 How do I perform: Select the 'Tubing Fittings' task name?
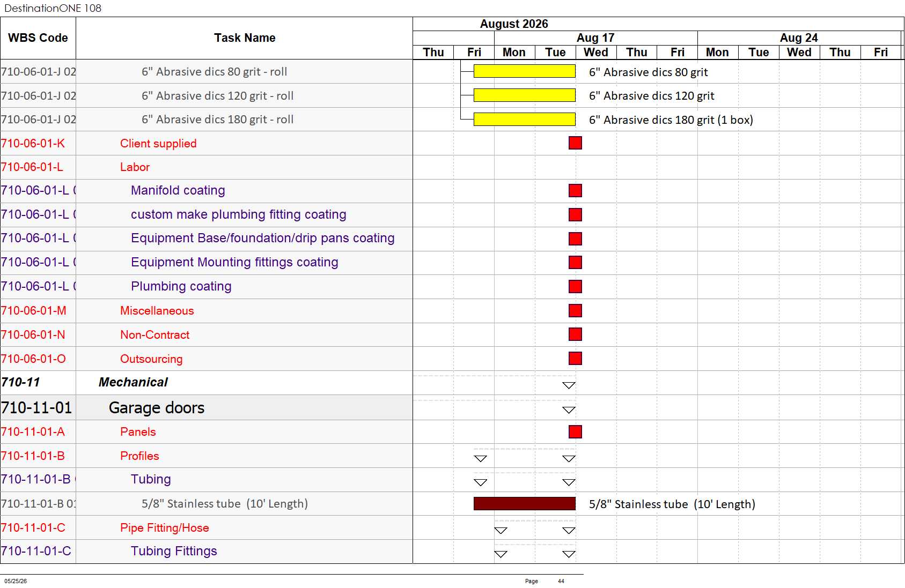click(174, 551)
